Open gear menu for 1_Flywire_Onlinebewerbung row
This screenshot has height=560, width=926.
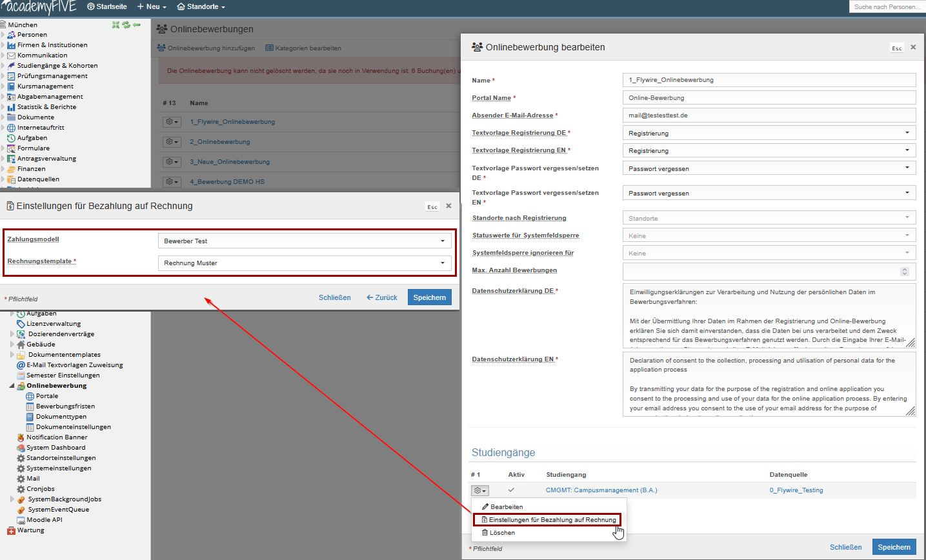click(171, 122)
